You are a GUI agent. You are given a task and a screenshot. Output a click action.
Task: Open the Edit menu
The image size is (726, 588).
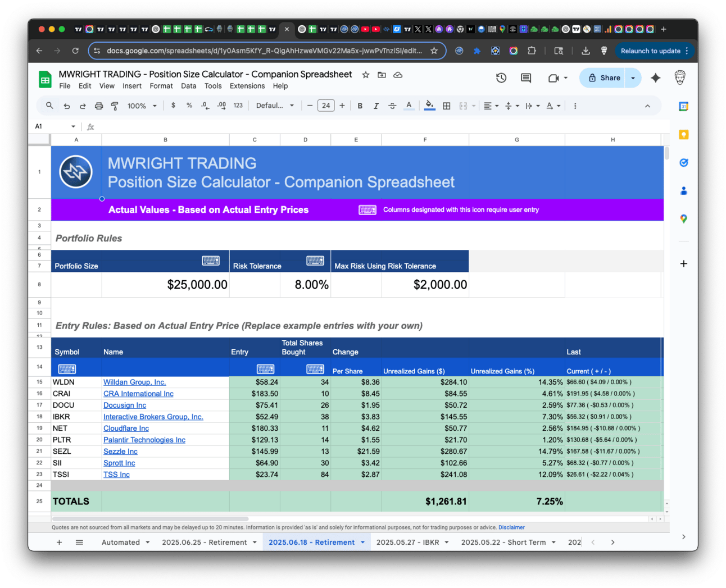coord(85,86)
